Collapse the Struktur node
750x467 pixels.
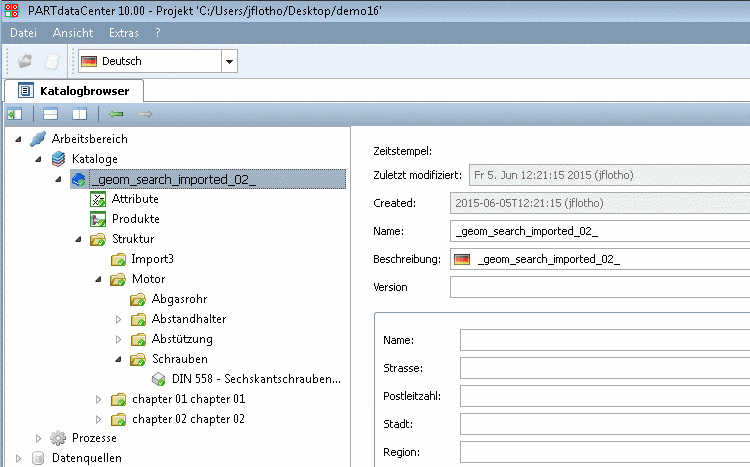pyautogui.click(x=78, y=239)
